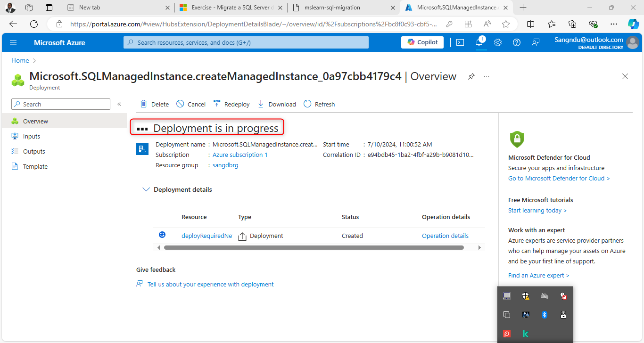Select Template in the left menu
Viewport: 644px width, 343px height.
coord(63,166)
